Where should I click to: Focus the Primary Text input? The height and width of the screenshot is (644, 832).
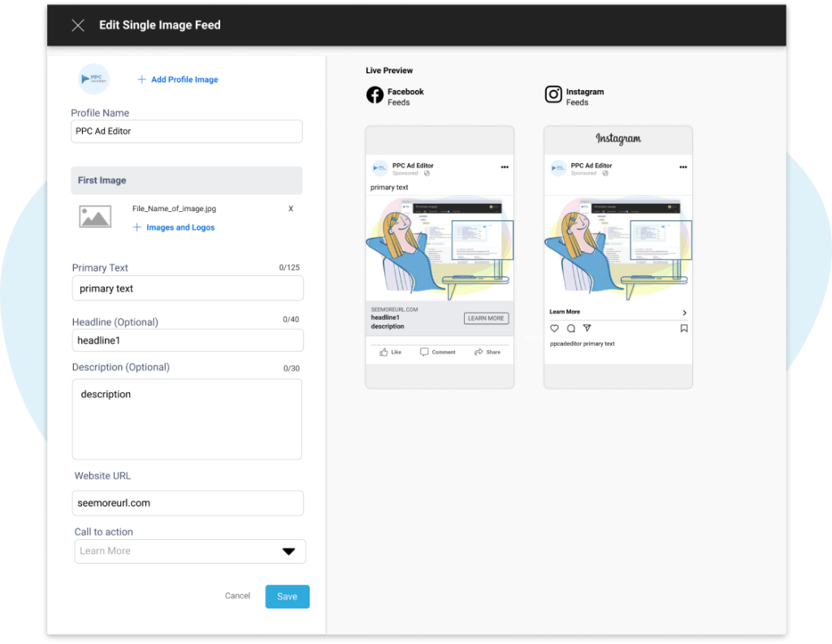pos(187,288)
